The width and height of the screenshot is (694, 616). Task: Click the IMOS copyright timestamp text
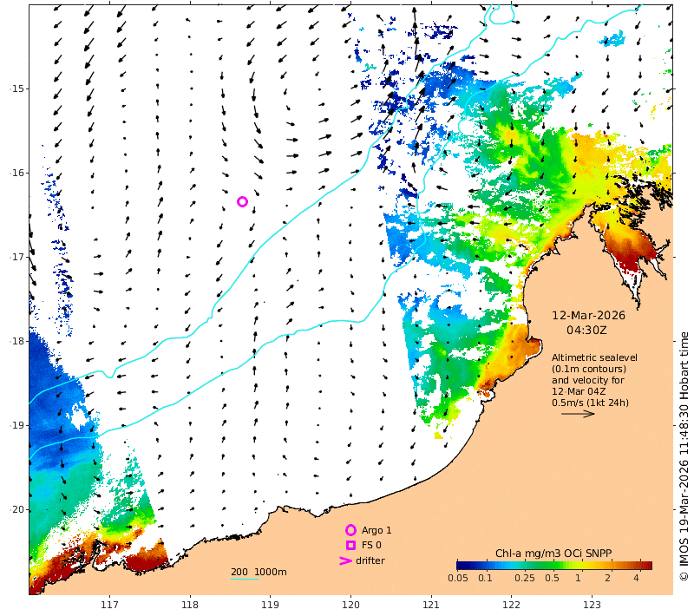coord(684,455)
